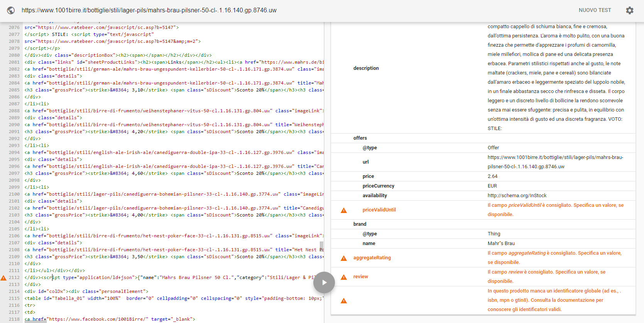Click the offer url value text
This screenshot has height=323, width=644.
pyautogui.click(x=555, y=162)
